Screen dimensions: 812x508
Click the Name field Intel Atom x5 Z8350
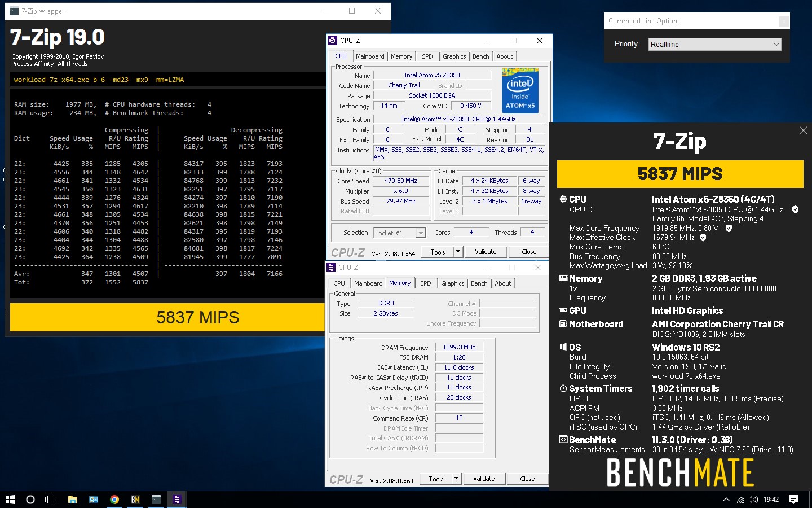pyautogui.click(x=432, y=75)
